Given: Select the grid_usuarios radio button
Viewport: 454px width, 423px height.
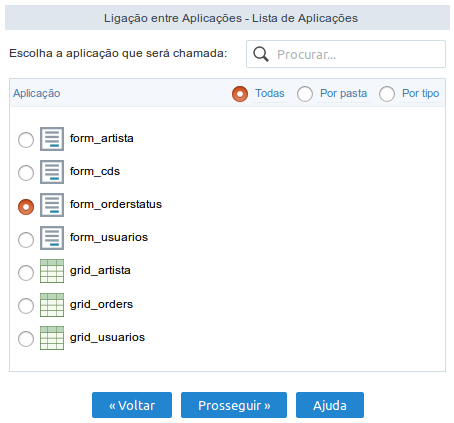Looking at the screenshot, I should click(26, 339).
